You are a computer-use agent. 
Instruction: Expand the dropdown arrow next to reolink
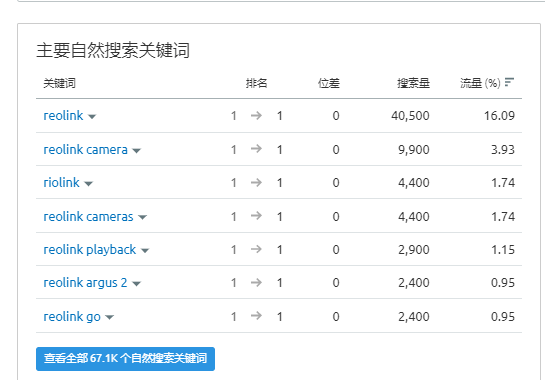pyautogui.click(x=92, y=117)
